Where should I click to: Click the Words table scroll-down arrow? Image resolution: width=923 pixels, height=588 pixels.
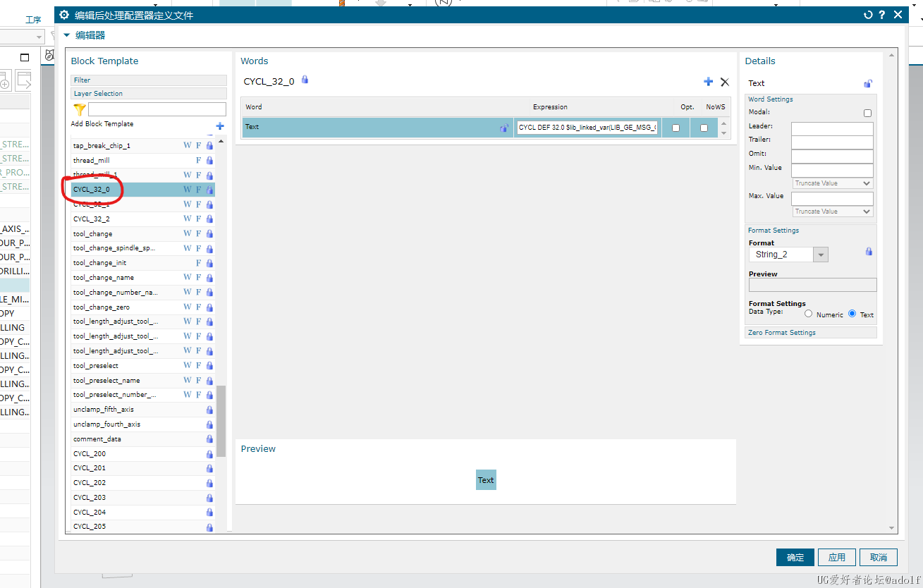[723, 133]
